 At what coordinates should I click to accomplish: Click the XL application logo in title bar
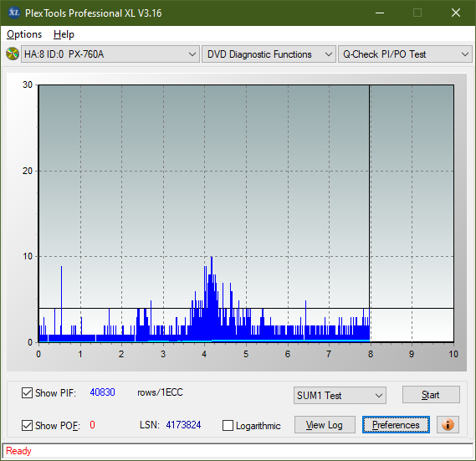14,13
